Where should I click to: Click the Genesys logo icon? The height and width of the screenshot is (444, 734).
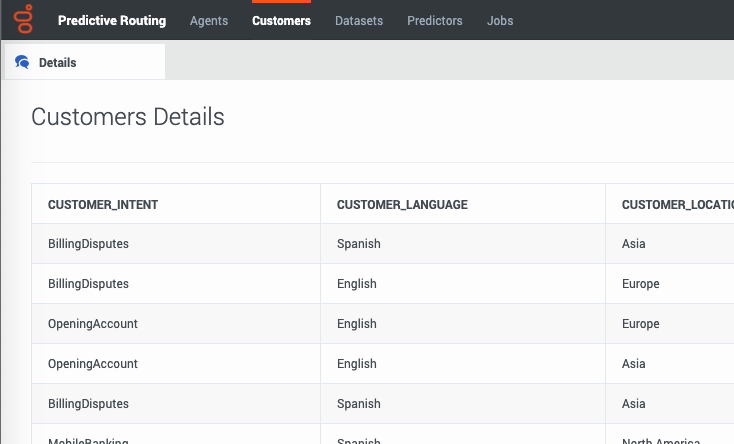coord(23,19)
